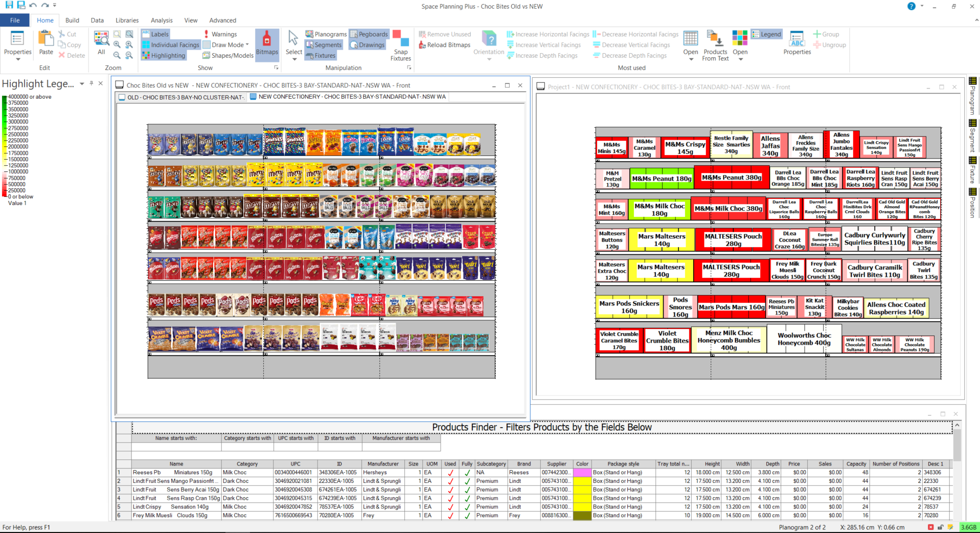Click the Select arrow tool icon
Screen dimensions: 980x533
pos(293,37)
